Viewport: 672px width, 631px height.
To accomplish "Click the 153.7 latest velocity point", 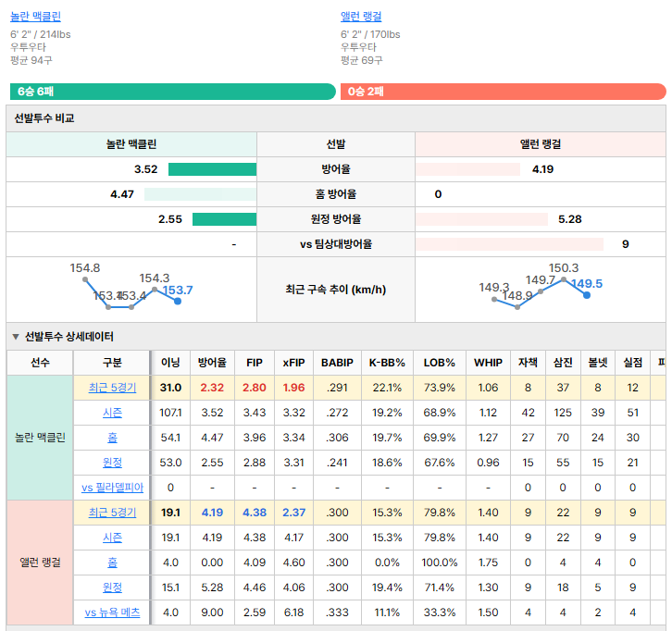I will 178,301.
